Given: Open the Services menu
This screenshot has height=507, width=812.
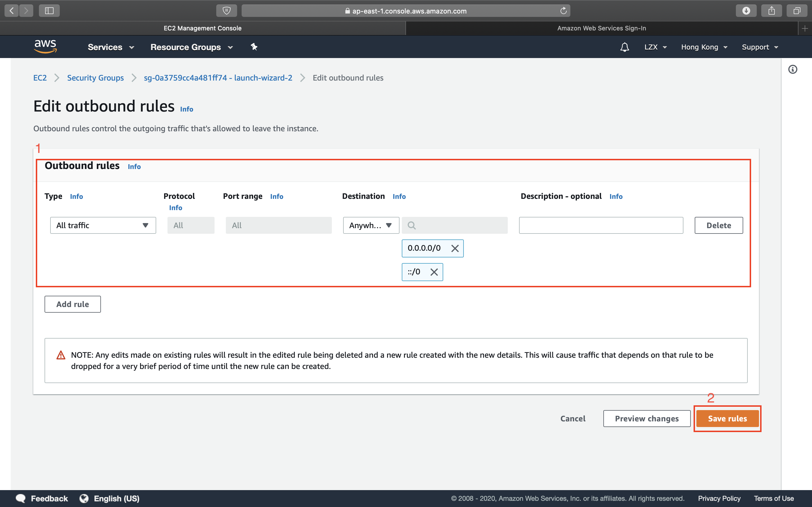Looking at the screenshot, I should point(111,47).
